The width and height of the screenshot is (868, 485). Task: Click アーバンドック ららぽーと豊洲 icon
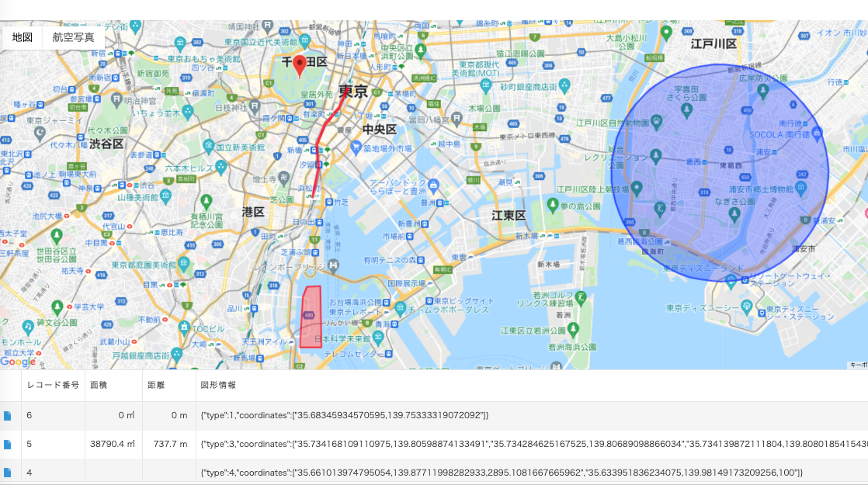(x=433, y=185)
